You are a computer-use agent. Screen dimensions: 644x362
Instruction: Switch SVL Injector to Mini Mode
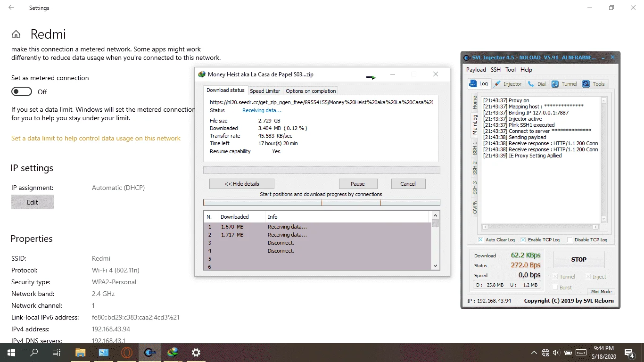click(601, 291)
